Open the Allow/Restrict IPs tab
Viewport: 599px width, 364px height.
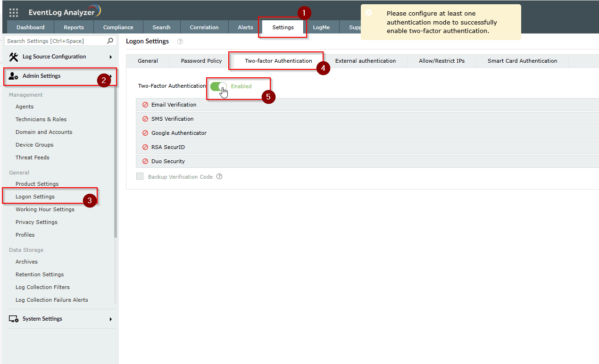coord(442,61)
